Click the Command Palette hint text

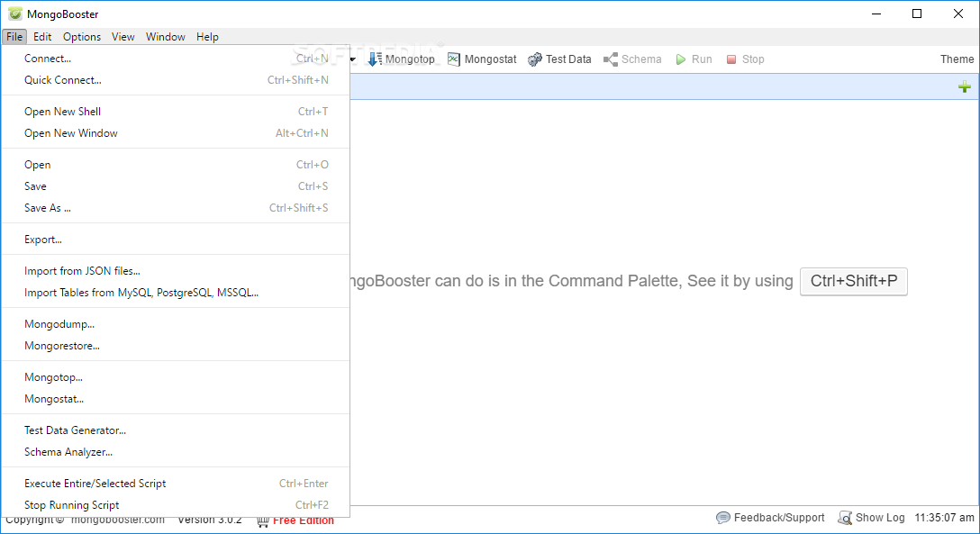571,281
